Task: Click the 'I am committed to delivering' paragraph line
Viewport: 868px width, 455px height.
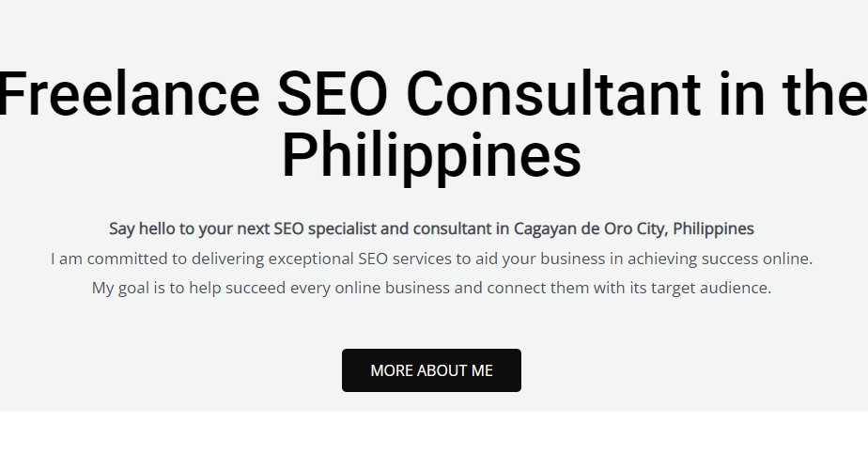Action: [x=431, y=259]
